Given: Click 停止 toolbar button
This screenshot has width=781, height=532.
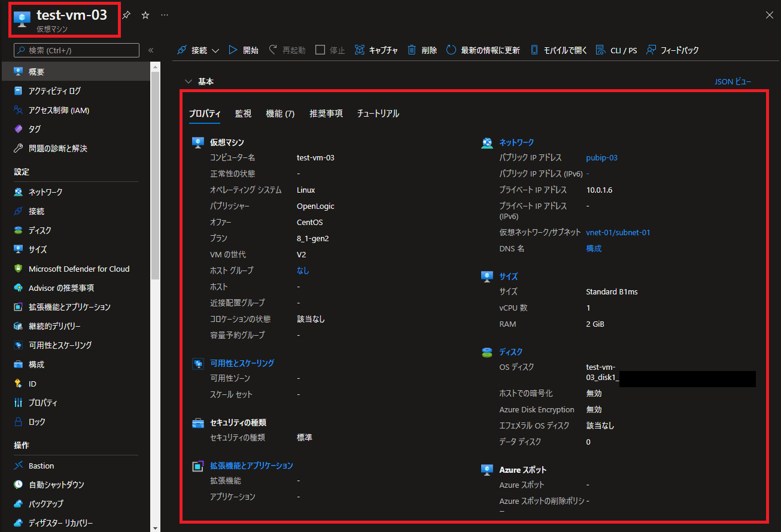Looking at the screenshot, I should [330, 50].
